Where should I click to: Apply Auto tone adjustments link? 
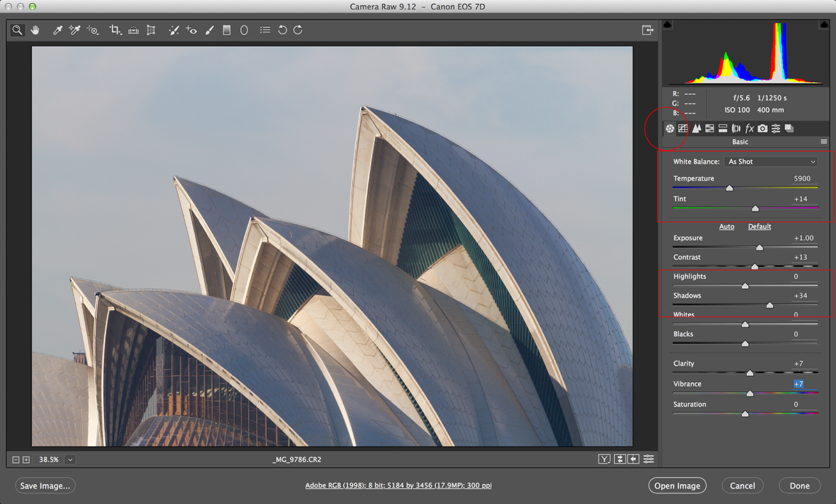coord(727,226)
